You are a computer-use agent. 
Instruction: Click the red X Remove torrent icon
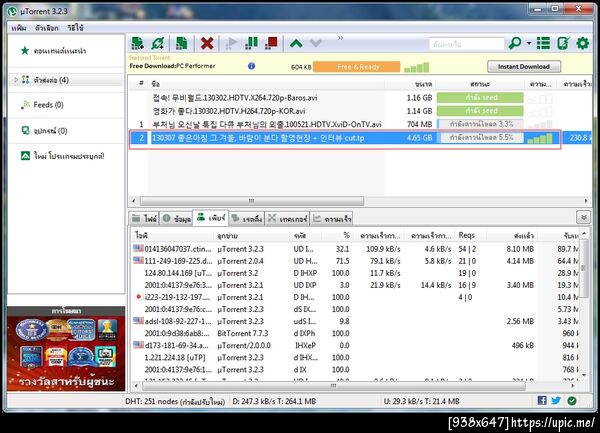pos(207,43)
